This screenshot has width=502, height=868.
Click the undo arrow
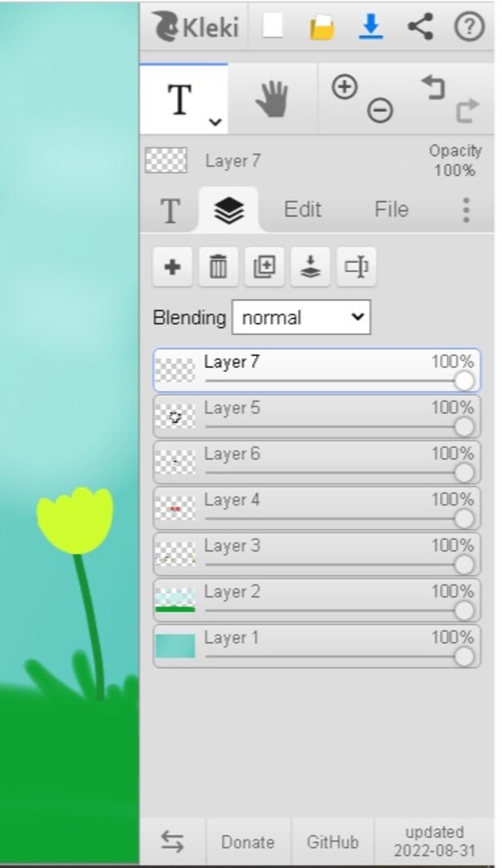point(433,87)
